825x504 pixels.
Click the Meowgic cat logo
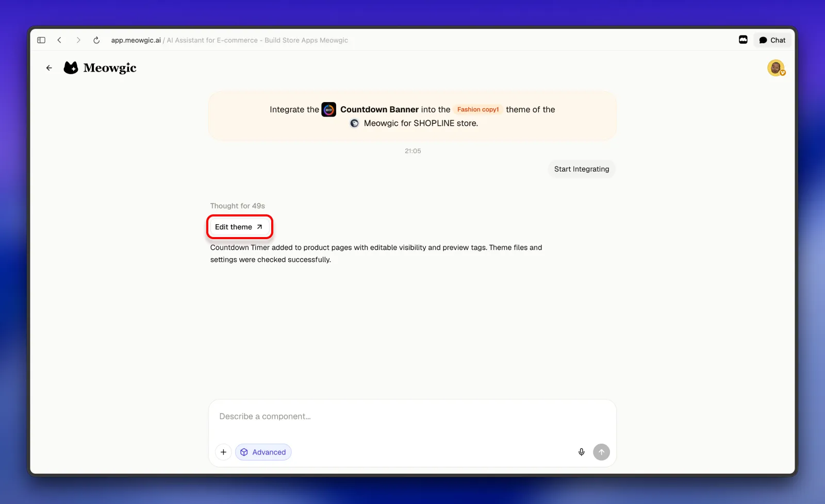71,68
